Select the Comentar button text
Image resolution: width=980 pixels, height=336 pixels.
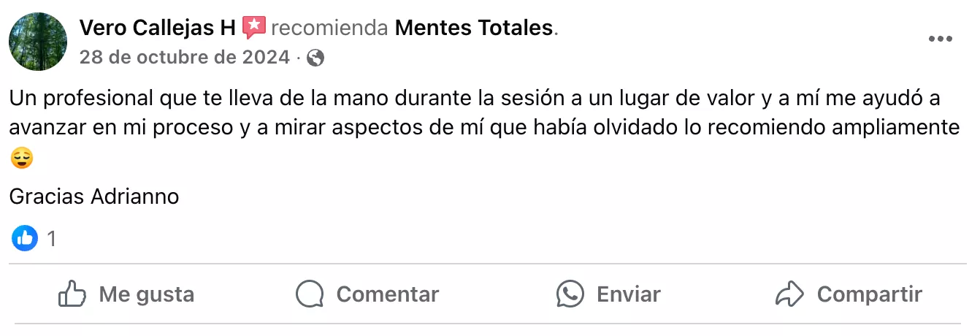(387, 294)
